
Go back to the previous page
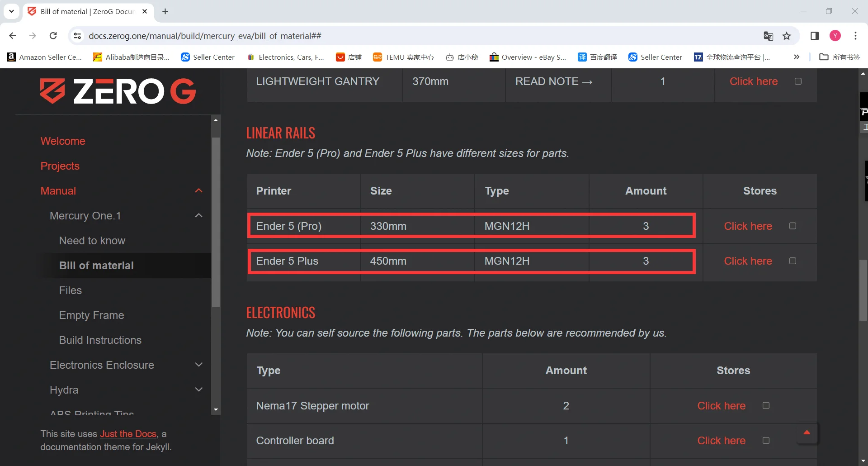tap(13, 36)
